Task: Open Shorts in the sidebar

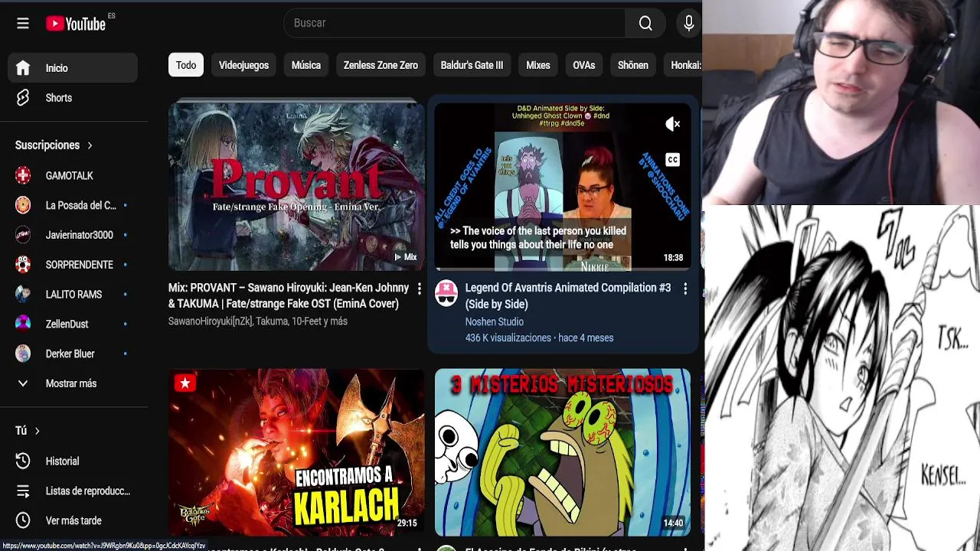Action: click(x=73, y=98)
